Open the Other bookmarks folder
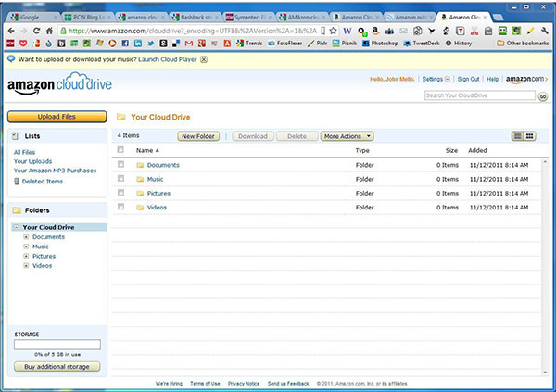The width and height of the screenshot is (556, 392). [x=523, y=44]
